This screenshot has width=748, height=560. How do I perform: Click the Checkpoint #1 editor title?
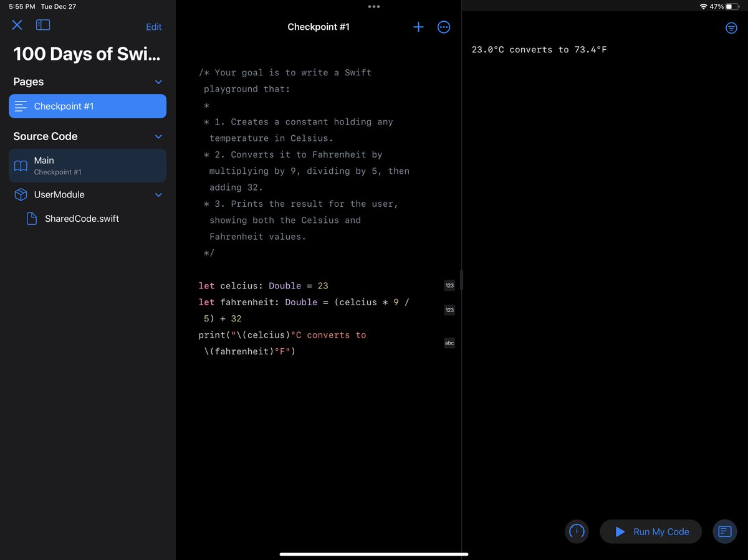tap(319, 27)
